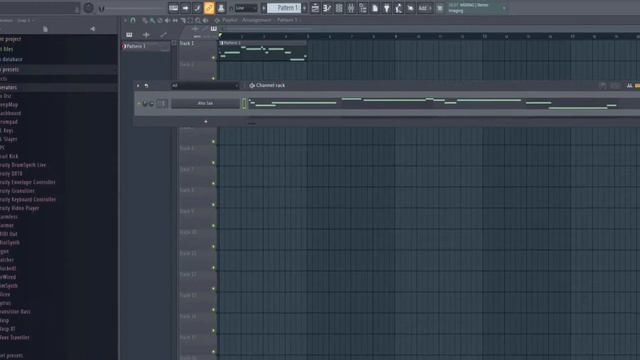
Task: Open the Browser view icon in toolbar
Action: [x=362, y=8]
